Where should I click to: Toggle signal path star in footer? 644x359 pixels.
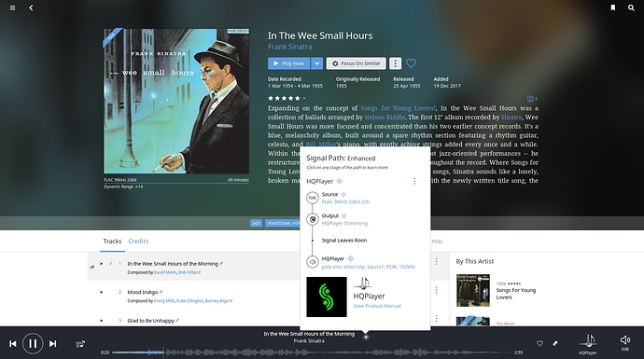(x=366, y=338)
